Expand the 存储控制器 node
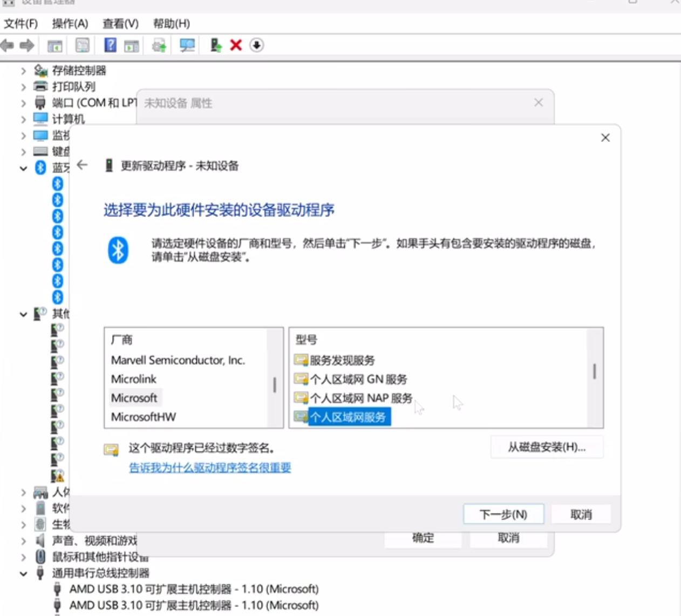The image size is (681, 616). (x=23, y=71)
